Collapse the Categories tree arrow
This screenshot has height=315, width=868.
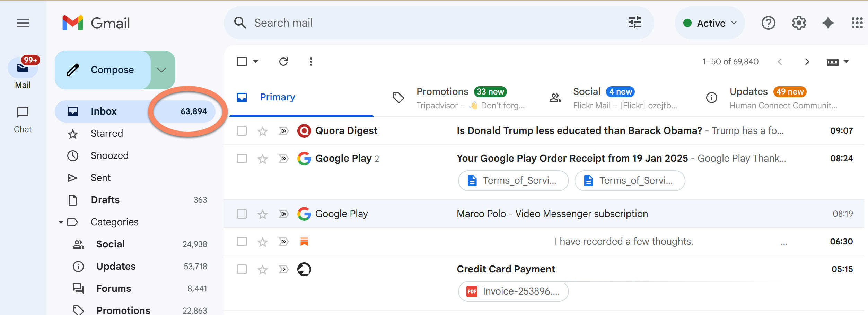click(x=61, y=222)
